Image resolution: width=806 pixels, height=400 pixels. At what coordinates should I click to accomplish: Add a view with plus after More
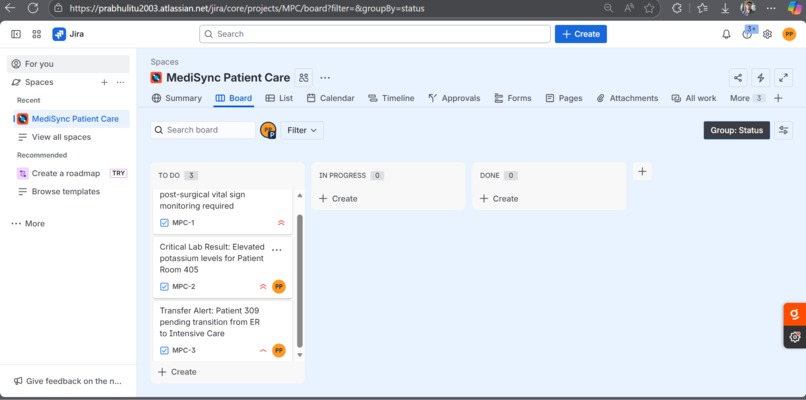pos(778,98)
